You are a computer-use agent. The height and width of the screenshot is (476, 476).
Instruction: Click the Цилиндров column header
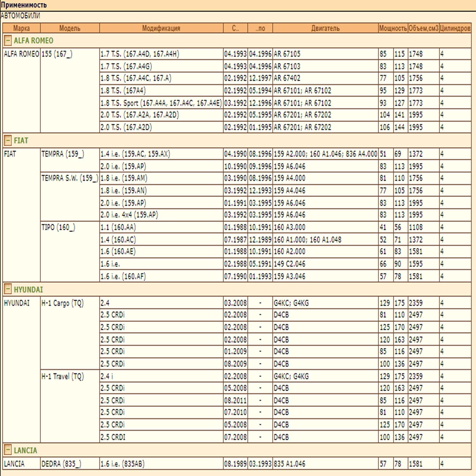tap(455, 28)
